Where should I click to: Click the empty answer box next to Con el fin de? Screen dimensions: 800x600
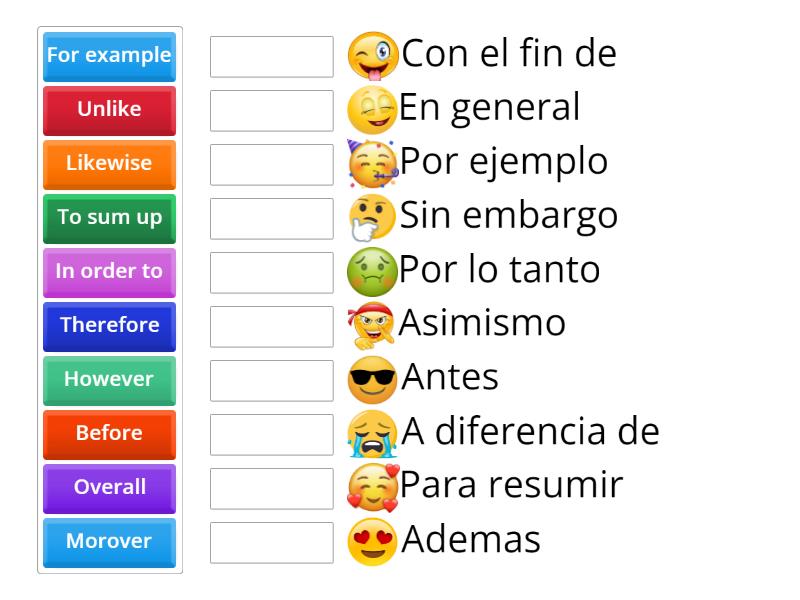click(x=272, y=57)
